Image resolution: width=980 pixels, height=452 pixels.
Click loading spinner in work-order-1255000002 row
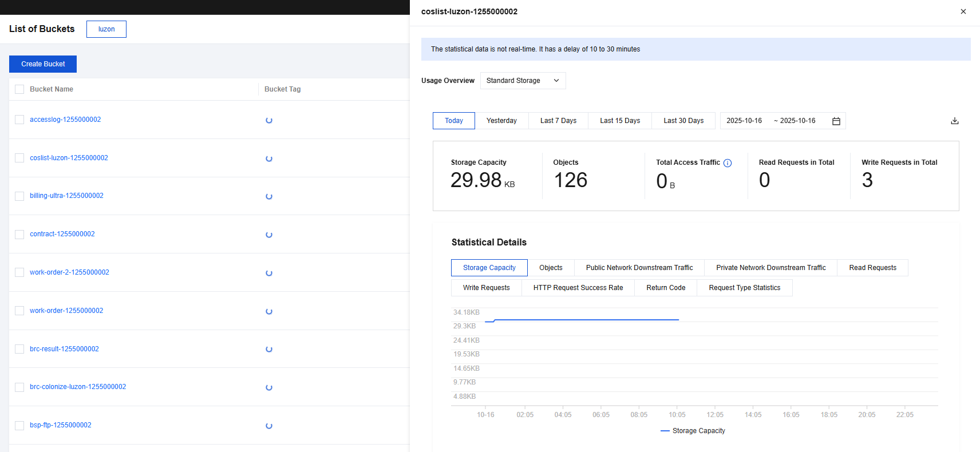(269, 311)
